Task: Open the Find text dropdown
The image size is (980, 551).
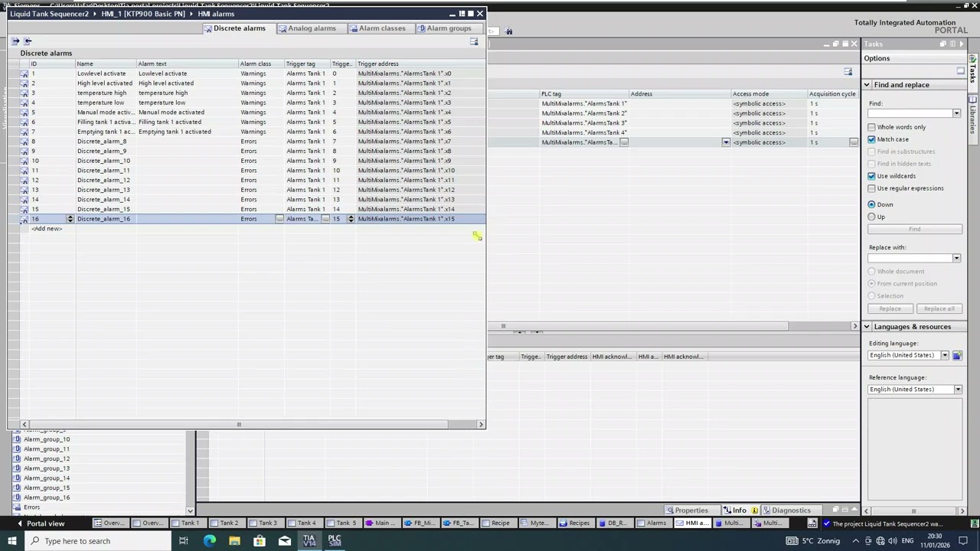Action: pos(956,113)
